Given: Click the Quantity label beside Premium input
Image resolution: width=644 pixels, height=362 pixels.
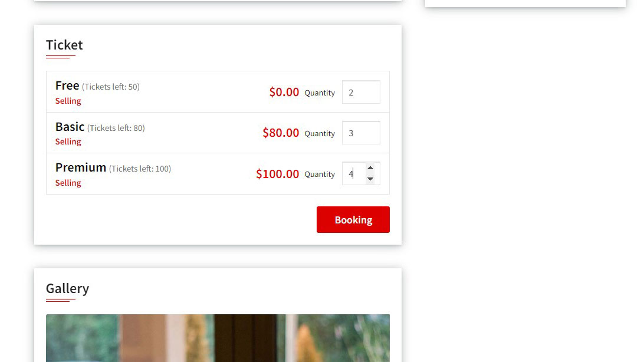Looking at the screenshot, I should (320, 174).
